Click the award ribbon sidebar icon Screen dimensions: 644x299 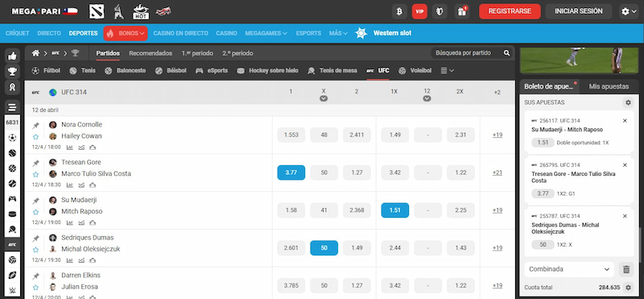(x=12, y=87)
